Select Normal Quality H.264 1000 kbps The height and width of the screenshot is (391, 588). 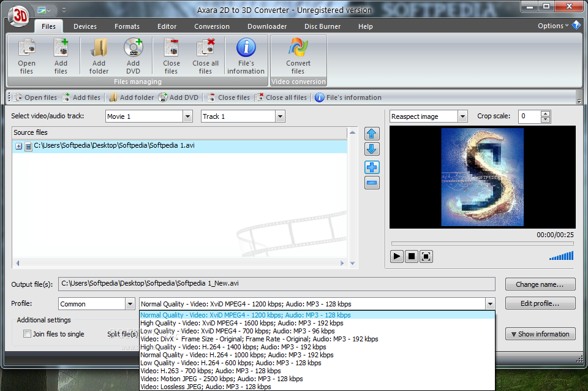317,355
